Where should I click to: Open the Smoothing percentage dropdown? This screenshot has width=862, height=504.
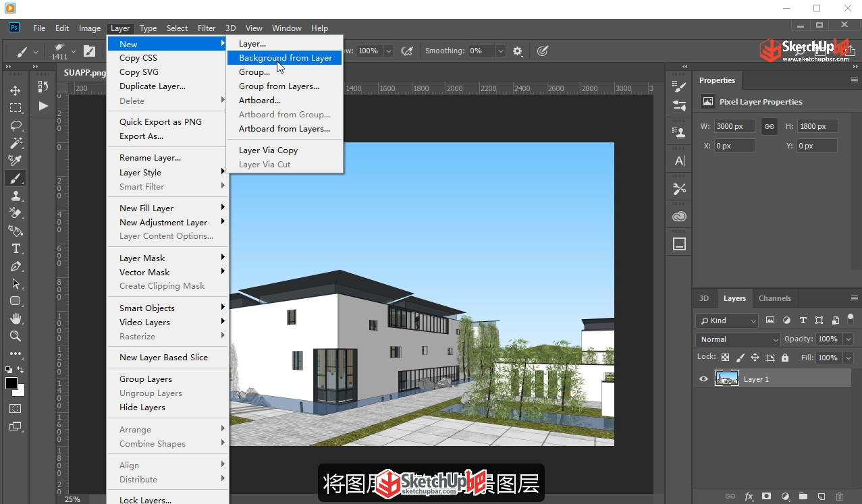(x=500, y=51)
